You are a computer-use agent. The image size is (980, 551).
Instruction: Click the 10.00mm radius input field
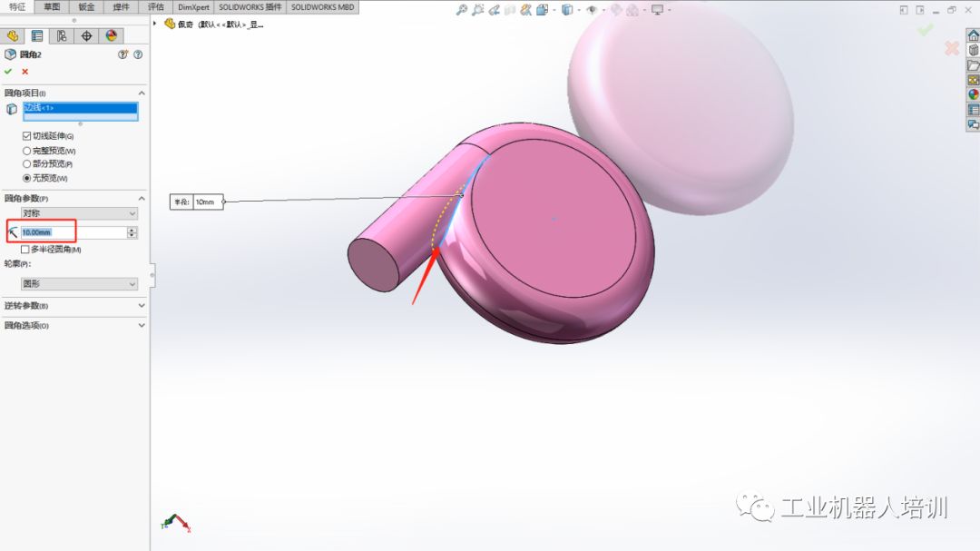click(x=73, y=232)
